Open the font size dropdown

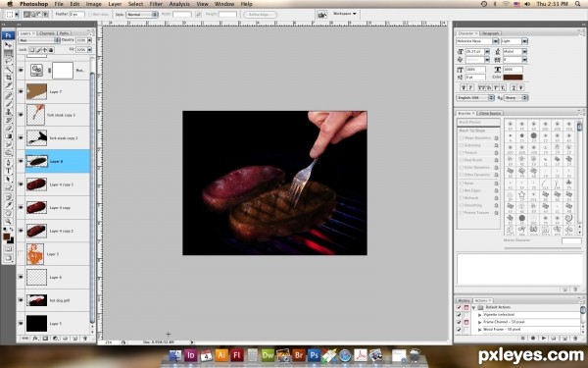tap(487, 51)
